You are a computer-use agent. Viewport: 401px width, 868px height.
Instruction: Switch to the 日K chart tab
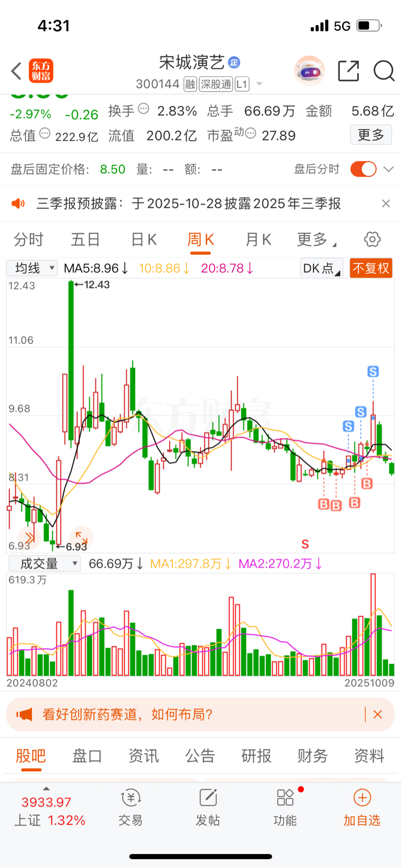[144, 240]
